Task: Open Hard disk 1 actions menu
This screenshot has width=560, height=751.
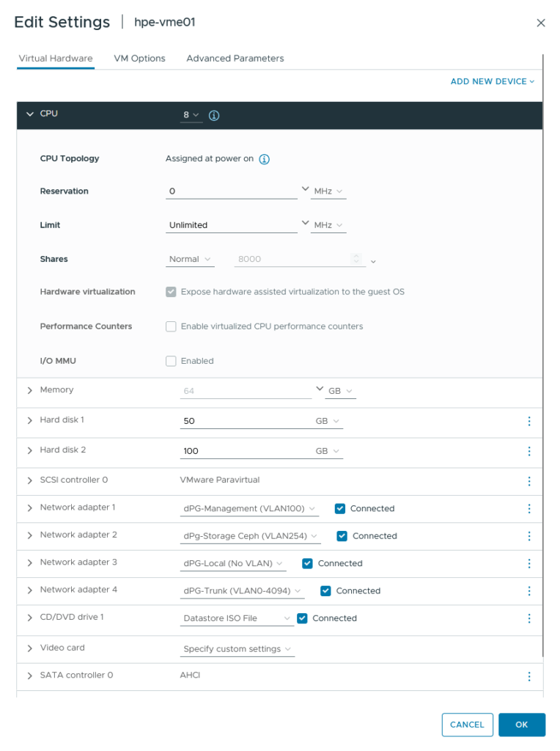Action: [528, 421]
